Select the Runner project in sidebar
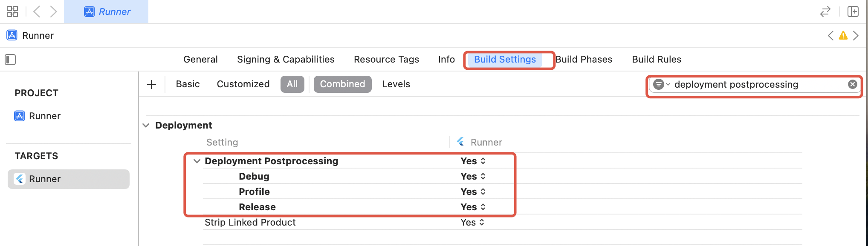This screenshot has width=868, height=246. point(44,116)
